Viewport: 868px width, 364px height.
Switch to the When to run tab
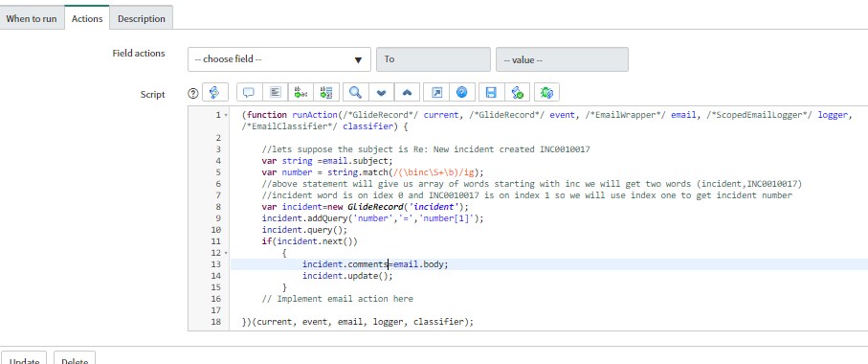pyautogui.click(x=32, y=18)
